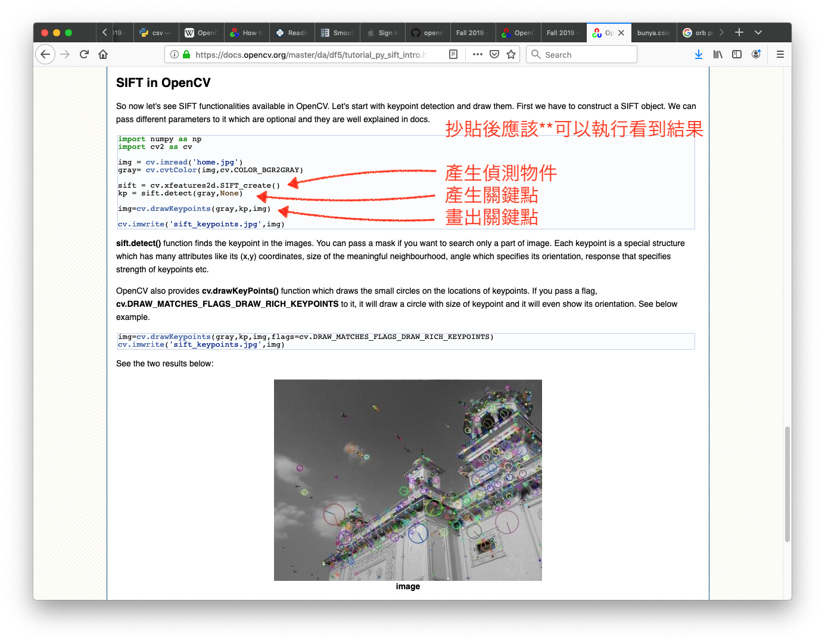Click the cv.cvtColor link in the code
The height and width of the screenshot is (644, 825).
171,170
